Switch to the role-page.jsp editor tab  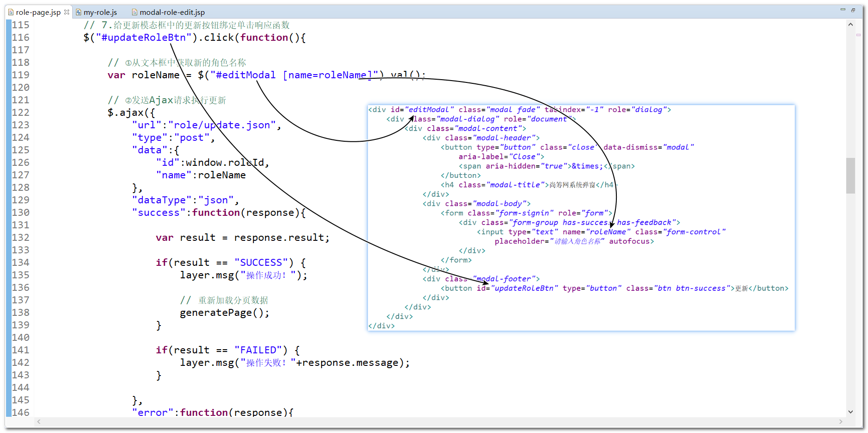[x=38, y=13]
